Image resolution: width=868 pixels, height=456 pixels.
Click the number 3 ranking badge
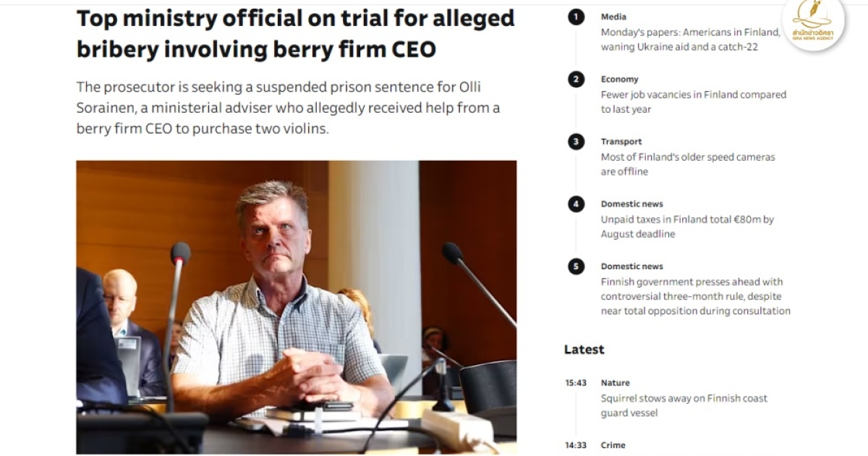coord(576,142)
